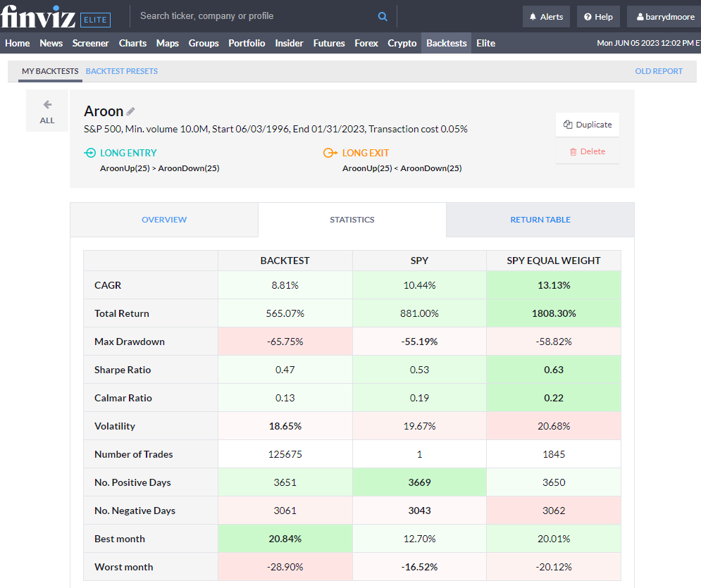Open the Crypto menu item
701x588 pixels.
402,43
